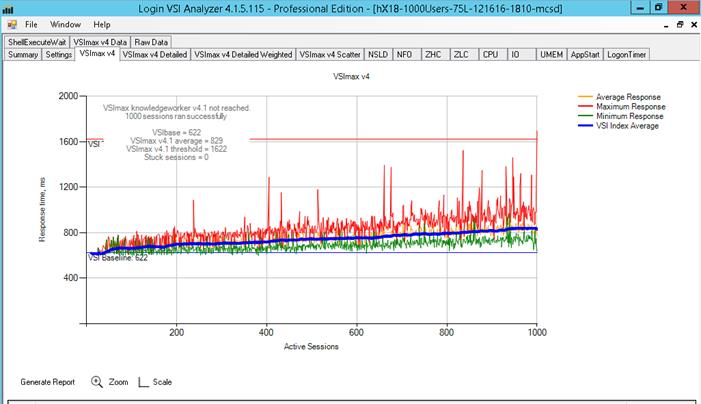Click the Average Response legend swatch

click(x=585, y=97)
